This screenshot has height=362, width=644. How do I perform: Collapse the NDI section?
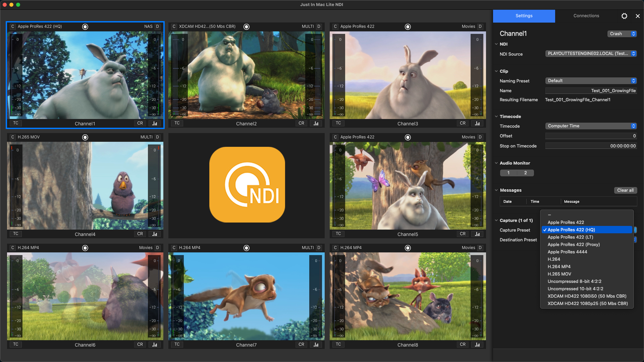pyautogui.click(x=496, y=44)
